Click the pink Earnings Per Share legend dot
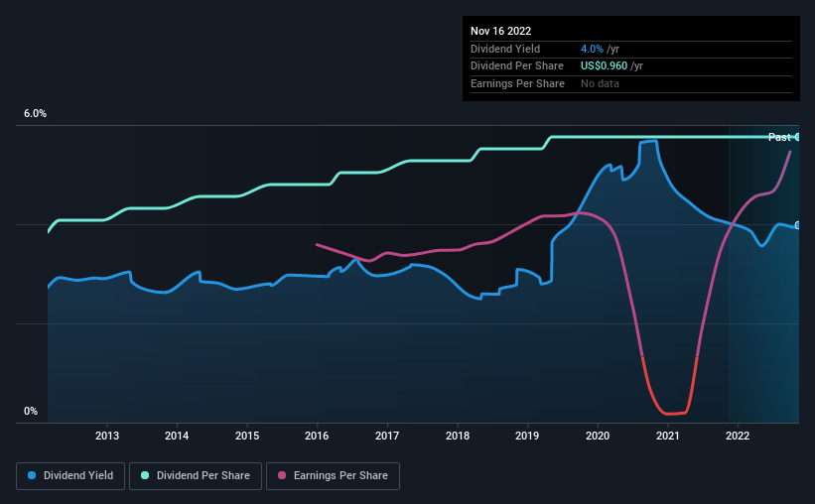The width and height of the screenshot is (815, 504). click(282, 475)
